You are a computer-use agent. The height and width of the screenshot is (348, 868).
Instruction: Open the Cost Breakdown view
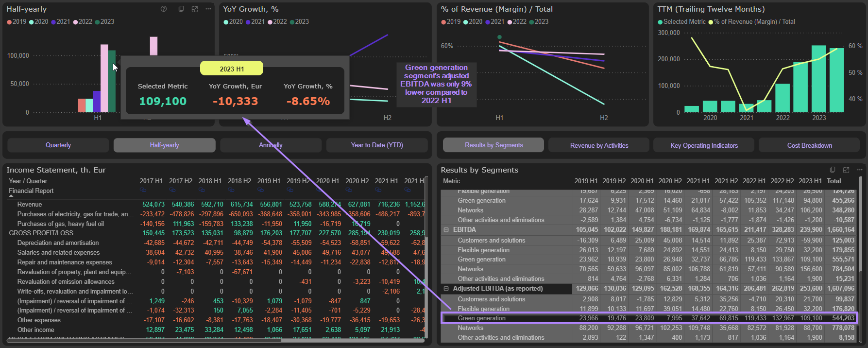809,145
